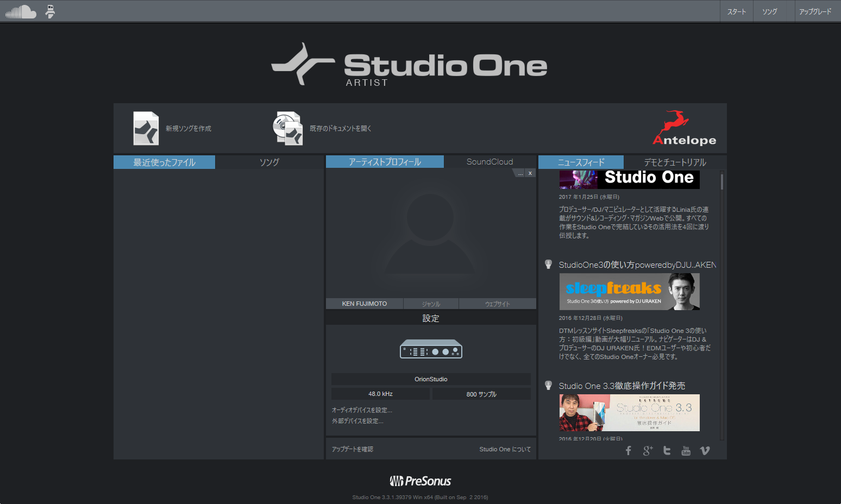Click the PreSonus Exchange icon beside SoundCloud
Viewport: 841px width, 504px height.
(50, 11)
